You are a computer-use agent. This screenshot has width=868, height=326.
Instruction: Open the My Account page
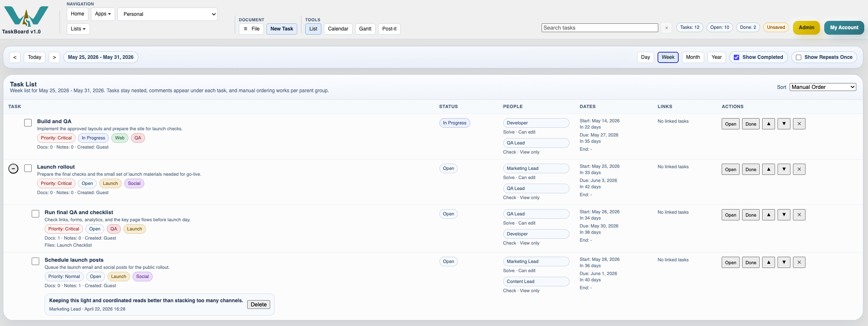click(x=844, y=28)
